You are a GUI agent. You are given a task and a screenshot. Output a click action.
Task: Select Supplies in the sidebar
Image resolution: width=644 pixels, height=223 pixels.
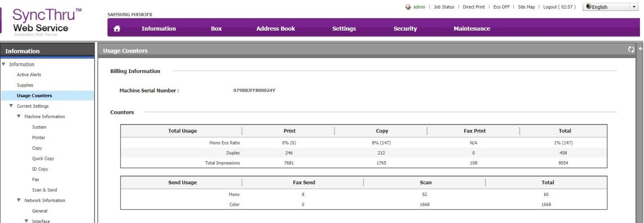click(25, 85)
